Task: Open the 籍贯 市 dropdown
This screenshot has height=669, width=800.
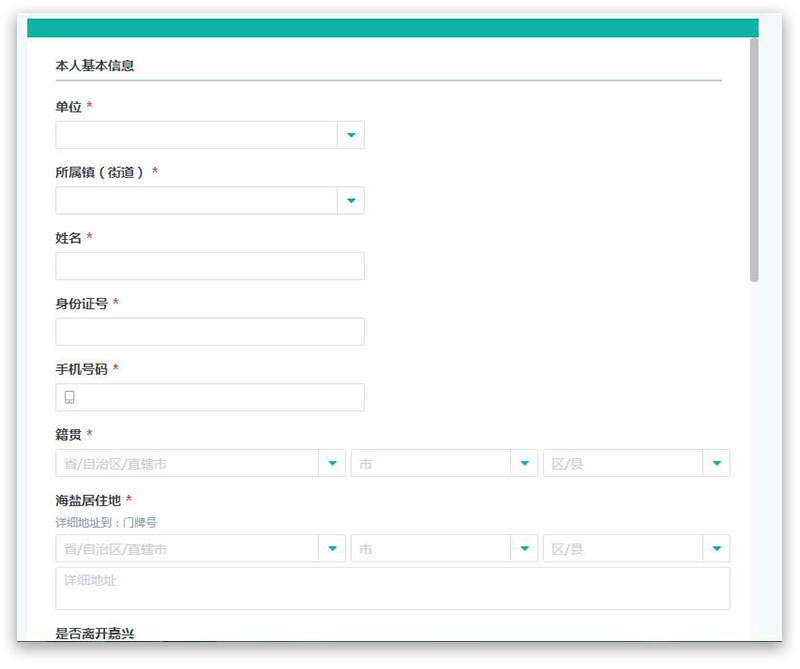Action: (431, 463)
